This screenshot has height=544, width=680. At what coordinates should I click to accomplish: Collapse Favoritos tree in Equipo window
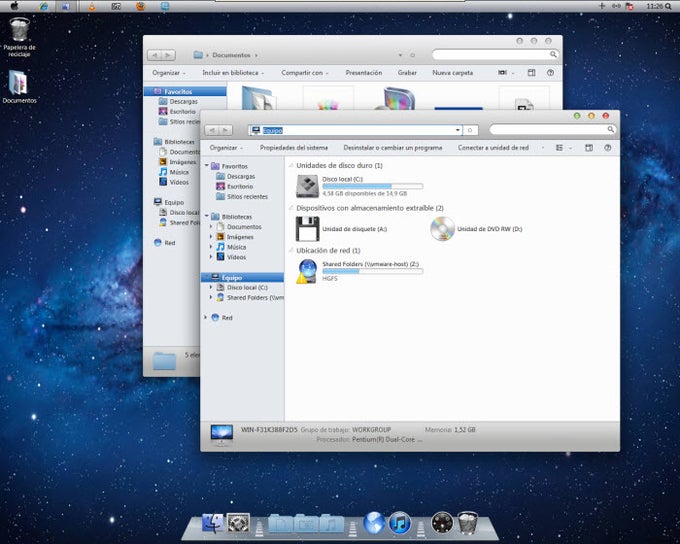(x=206, y=166)
